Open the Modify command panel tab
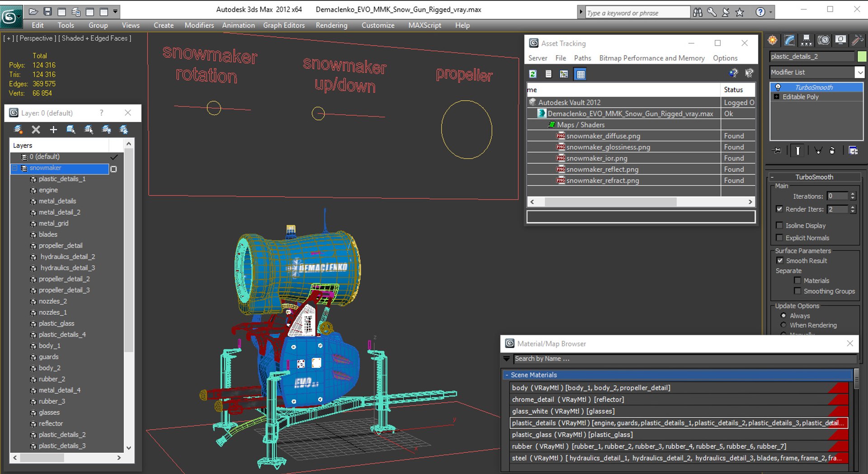Screen dimensions: 868x474 789,40
